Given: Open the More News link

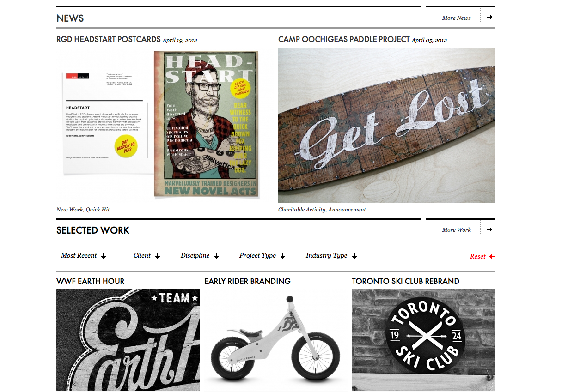Looking at the screenshot, I should [456, 18].
